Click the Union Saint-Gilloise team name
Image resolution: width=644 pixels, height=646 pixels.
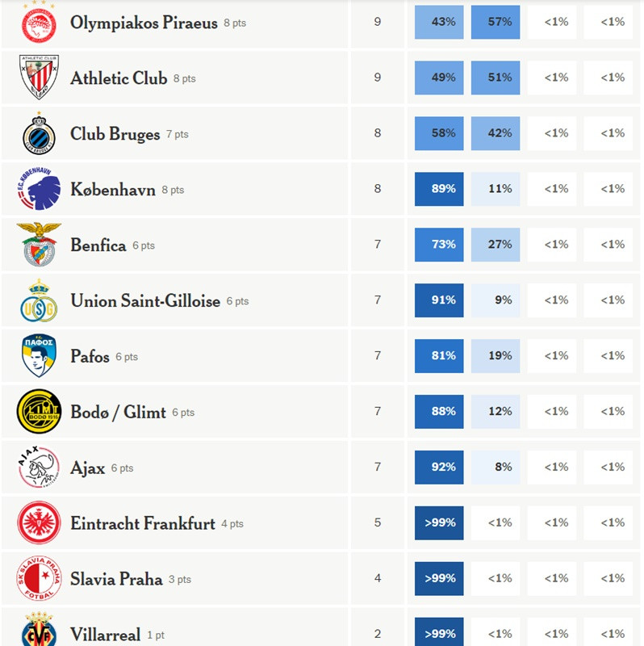(x=145, y=300)
